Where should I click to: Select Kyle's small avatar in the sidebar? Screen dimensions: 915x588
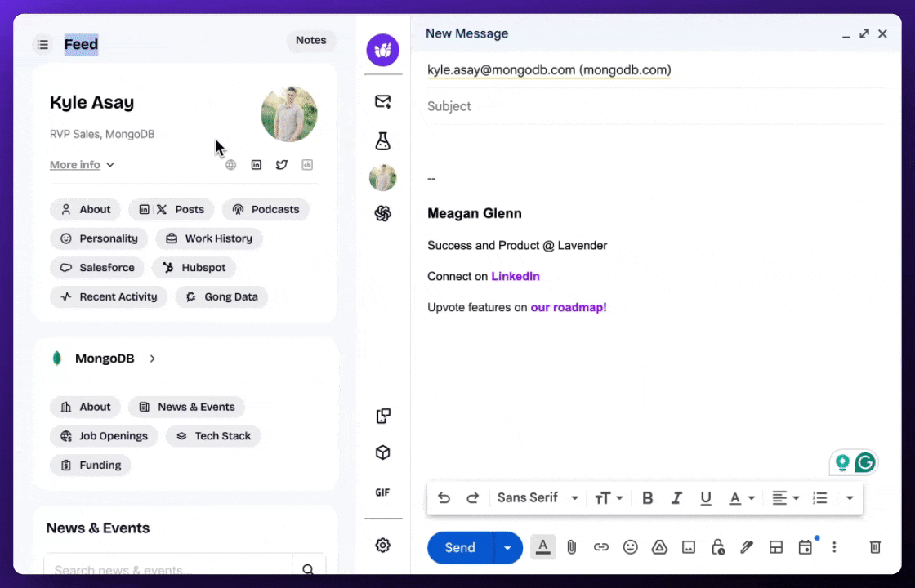[383, 177]
